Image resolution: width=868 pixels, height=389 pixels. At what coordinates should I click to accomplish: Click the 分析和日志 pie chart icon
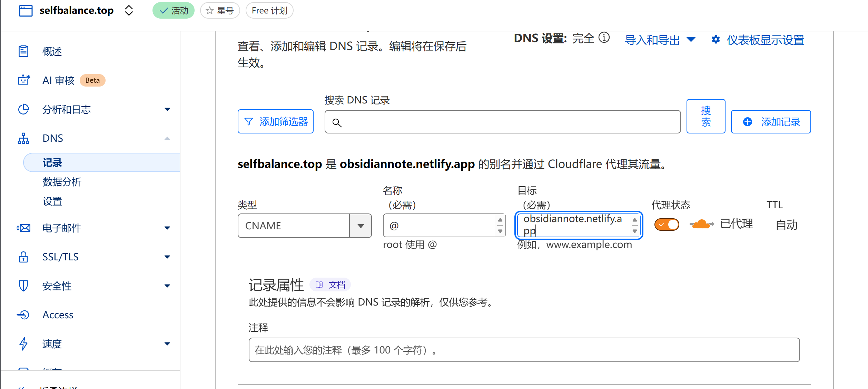tap(23, 109)
